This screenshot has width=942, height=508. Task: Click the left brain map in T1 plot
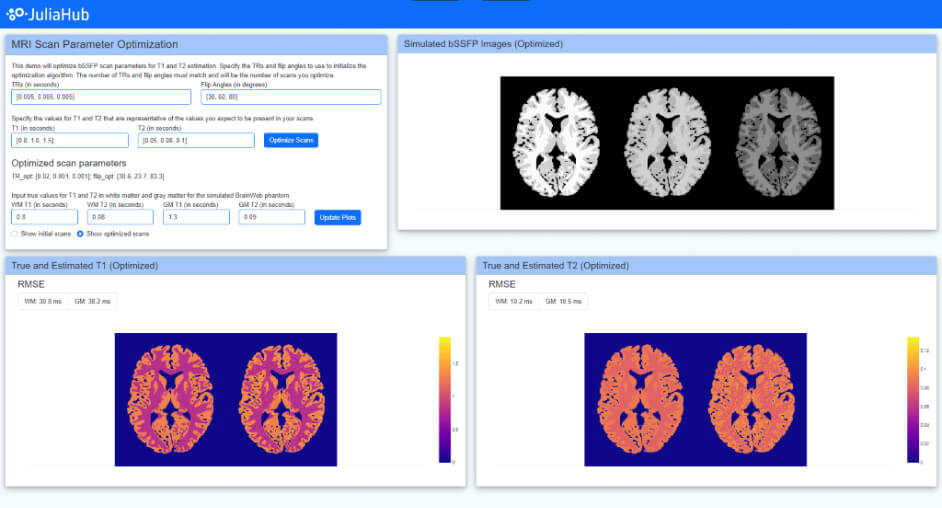pos(171,400)
